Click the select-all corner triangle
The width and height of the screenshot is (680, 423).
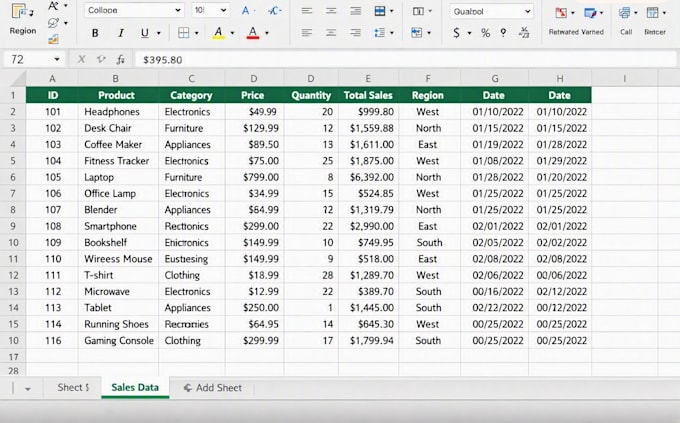tap(19, 79)
